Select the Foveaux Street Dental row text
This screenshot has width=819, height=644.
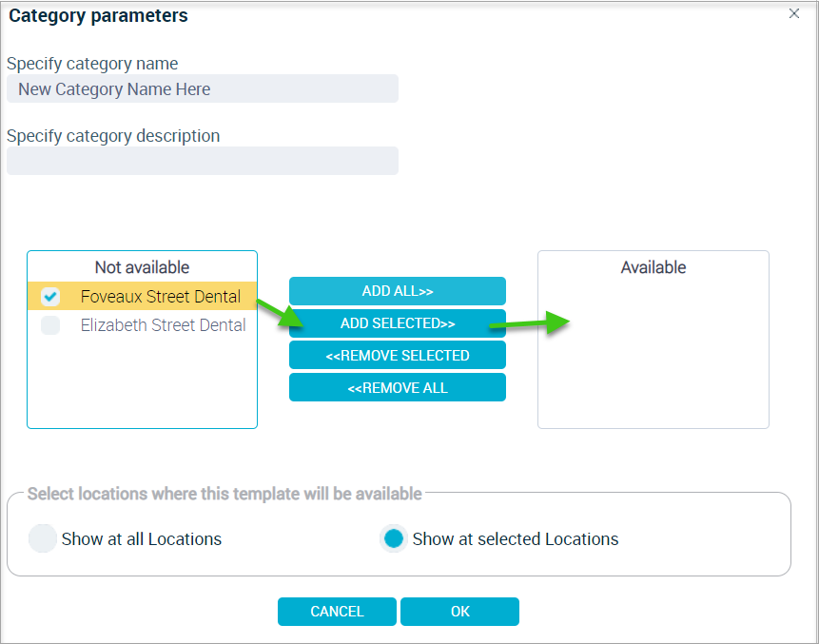tap(161, 297)
